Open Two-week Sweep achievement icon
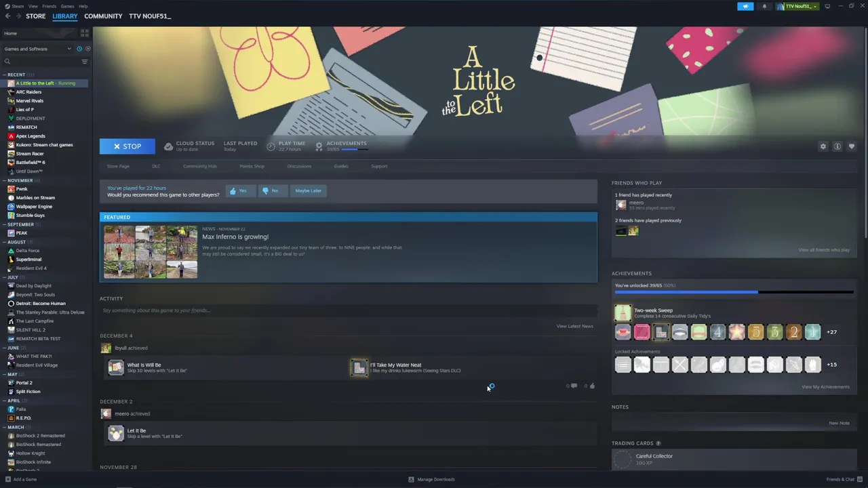This screenshot has height=488, width=868. [x=623, y=312]
